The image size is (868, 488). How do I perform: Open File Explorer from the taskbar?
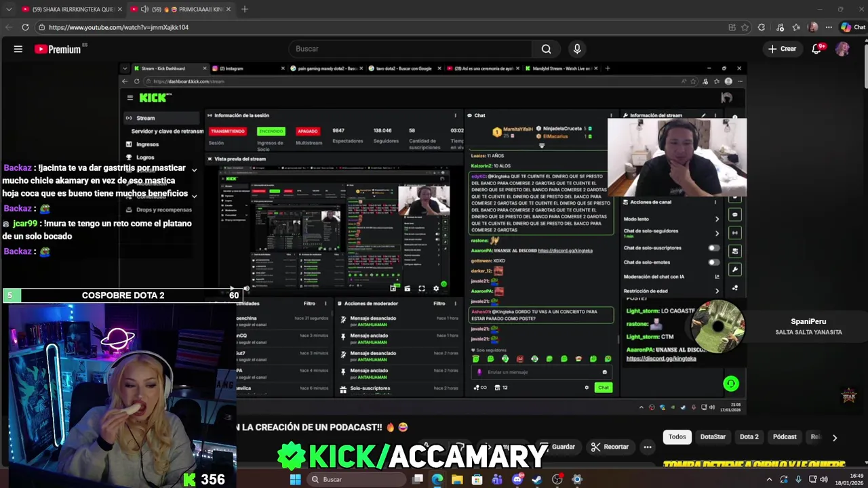tap(457, 479)
